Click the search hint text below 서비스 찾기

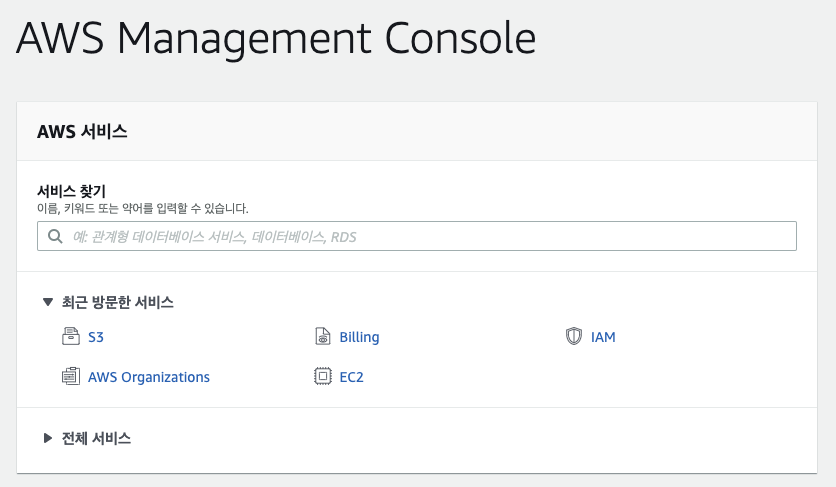point(142,209)
